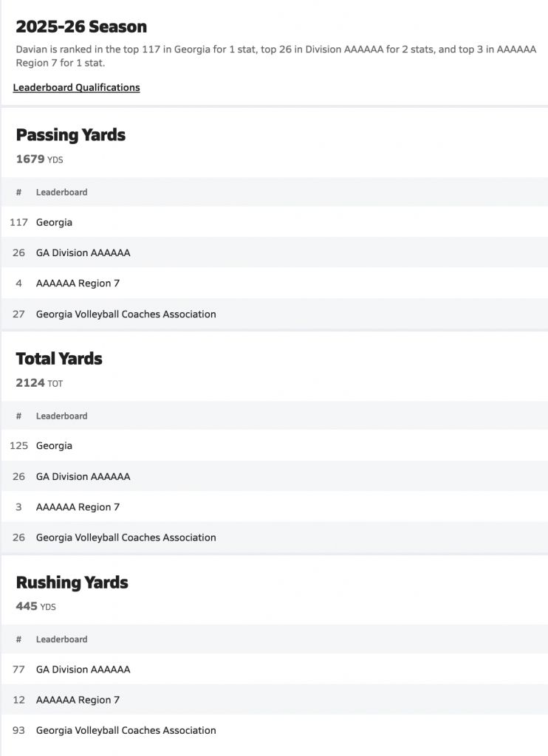The image size is (548, 756).
Task: Select GA Division AAAAAA under Rushing Yards
Action: (x=83, y=670)
